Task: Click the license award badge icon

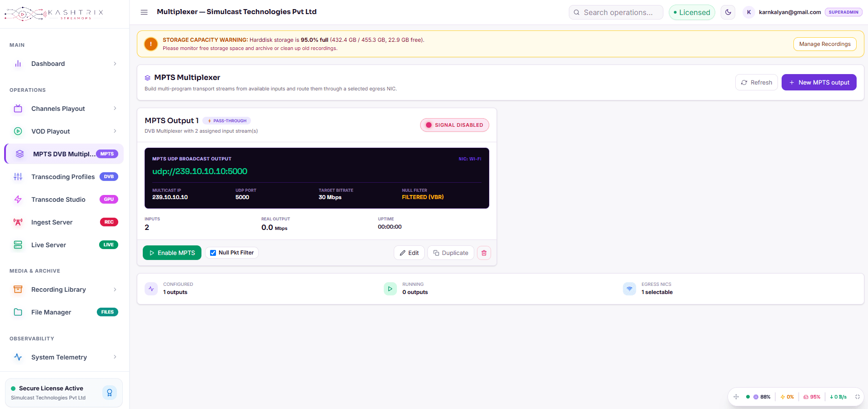Action: tap(110, 393)
